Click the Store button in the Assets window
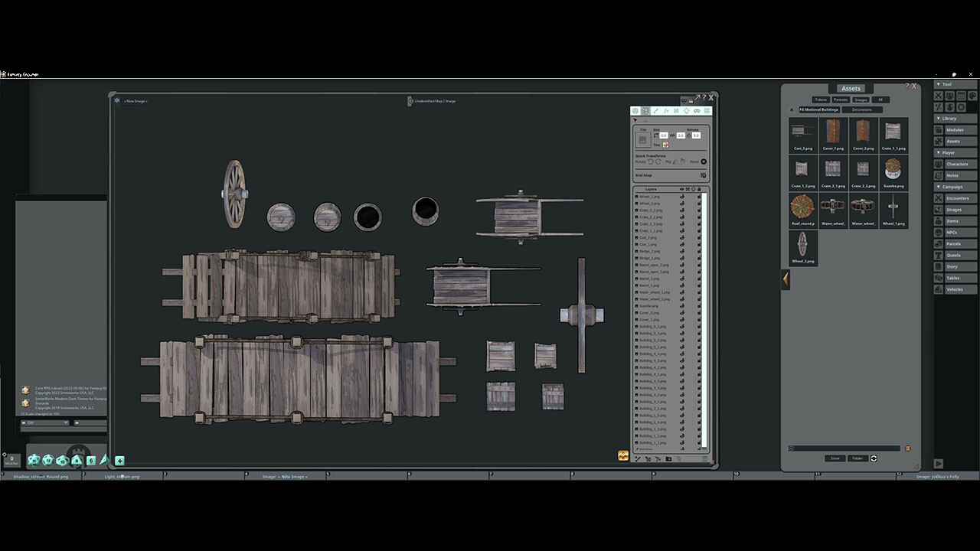The image size is (980, 551). [835, 458]
